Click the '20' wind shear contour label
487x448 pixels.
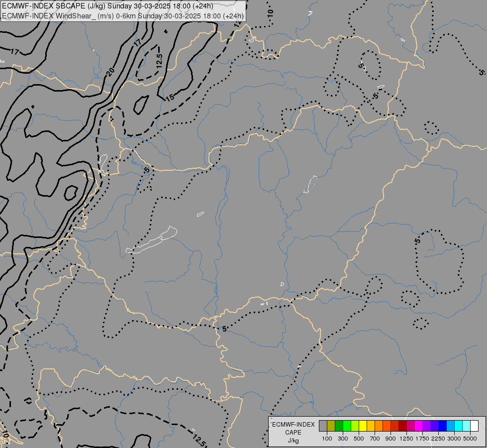[110, 72]
